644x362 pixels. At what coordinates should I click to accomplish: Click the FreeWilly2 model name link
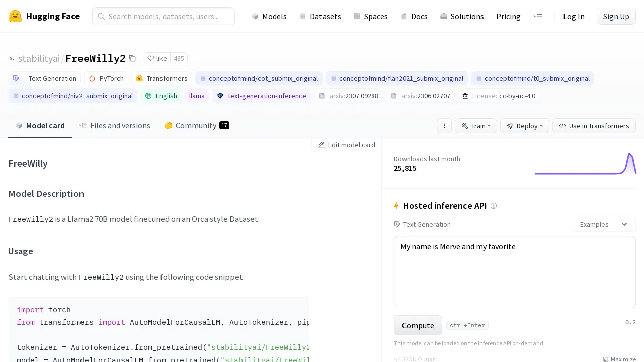click(x=96, y=58)
